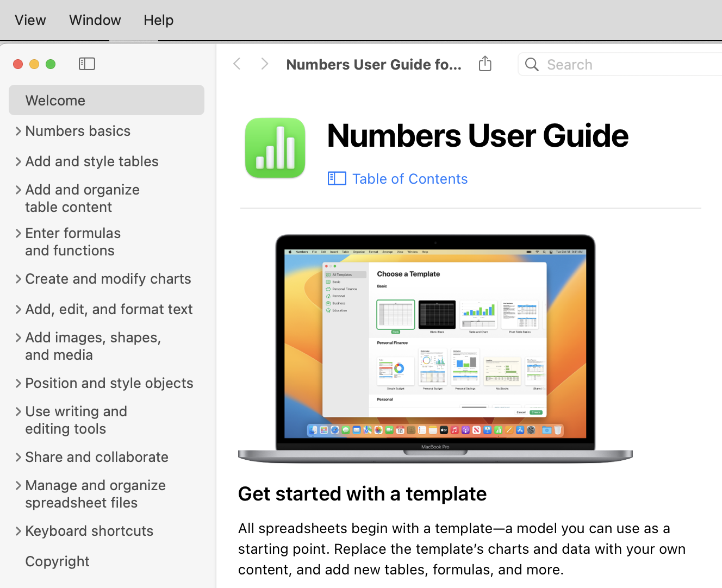
Task: Expand the Share and collaborate chevron
Action: (18, 457)
